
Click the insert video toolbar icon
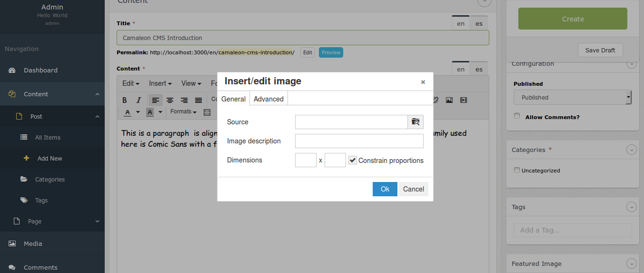[464, 100]
